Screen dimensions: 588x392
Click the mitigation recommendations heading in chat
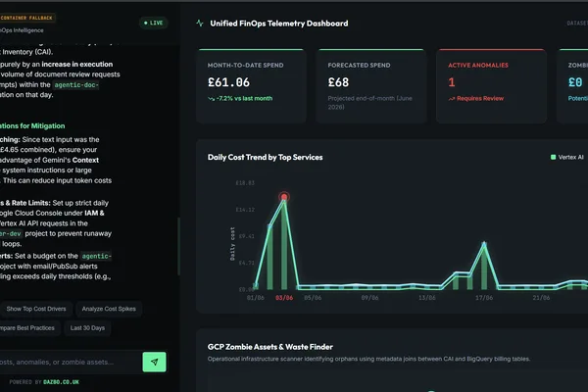point(32,126)
